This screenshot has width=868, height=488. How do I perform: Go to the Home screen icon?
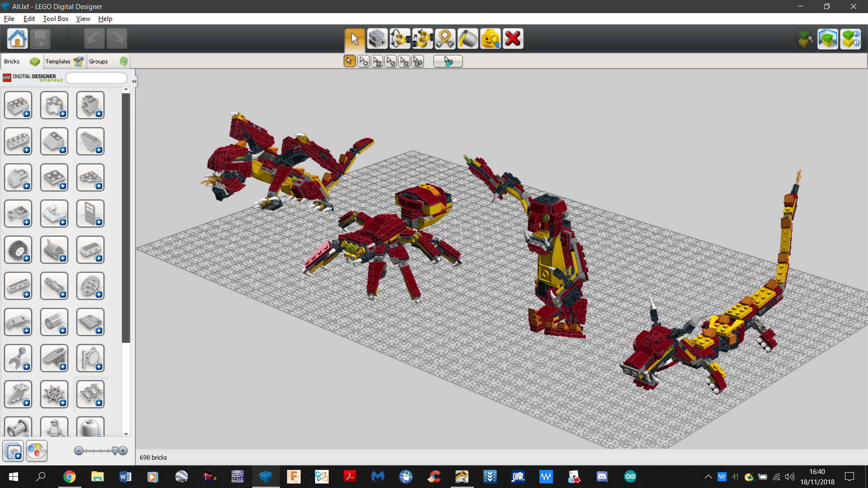coord(18,39)
